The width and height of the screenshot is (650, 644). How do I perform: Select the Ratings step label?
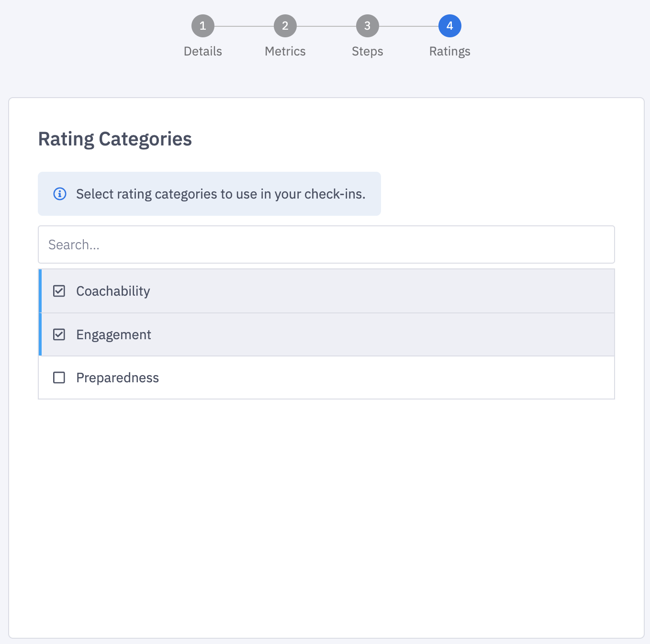tap(450, 51)
